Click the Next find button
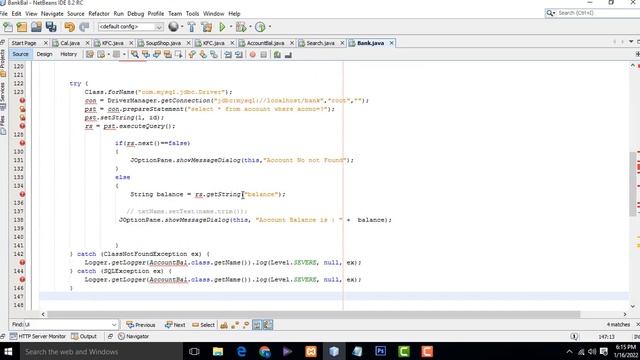640x360 pixels. [x=175, y=325]
